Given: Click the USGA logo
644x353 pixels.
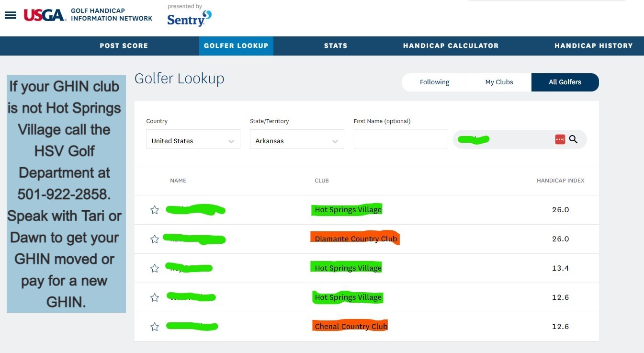Looking at the screenshot, I should (45, 15).
